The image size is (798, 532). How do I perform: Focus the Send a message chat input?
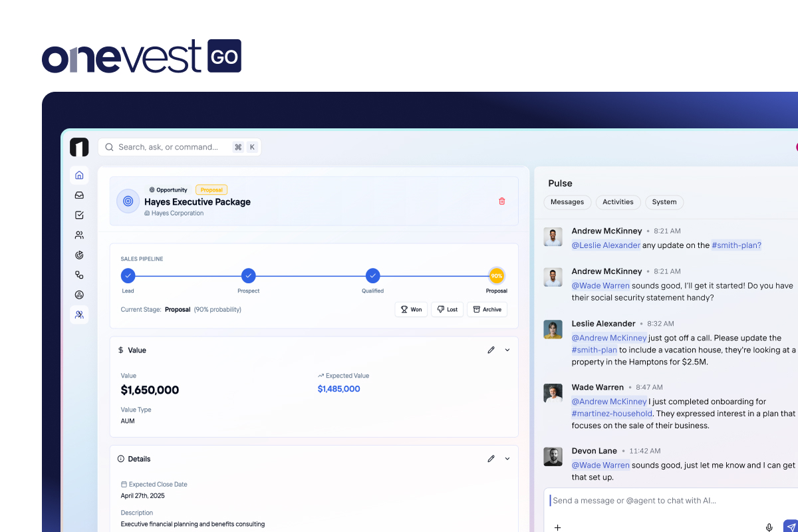click(672, 501)
